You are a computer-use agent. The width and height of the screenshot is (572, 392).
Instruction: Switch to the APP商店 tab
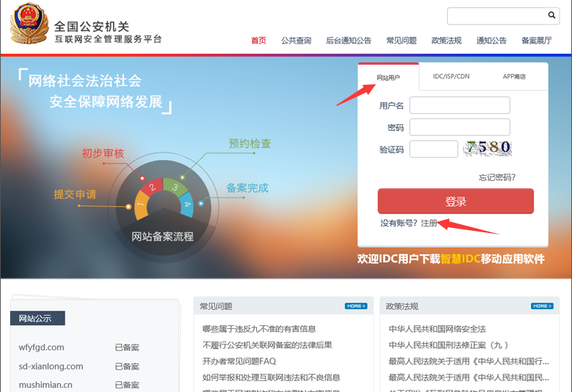pos(514,76)
